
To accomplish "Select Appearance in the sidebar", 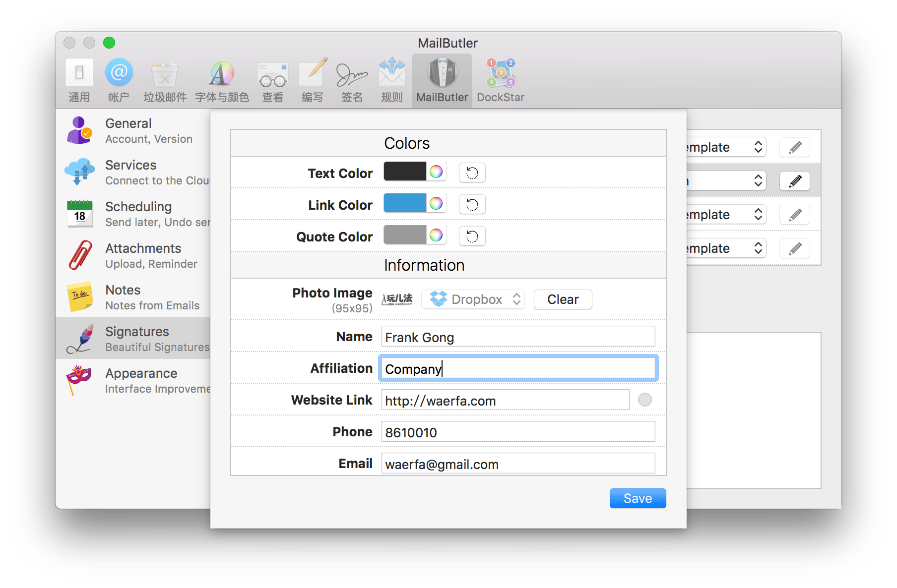I will pos(133,380).
